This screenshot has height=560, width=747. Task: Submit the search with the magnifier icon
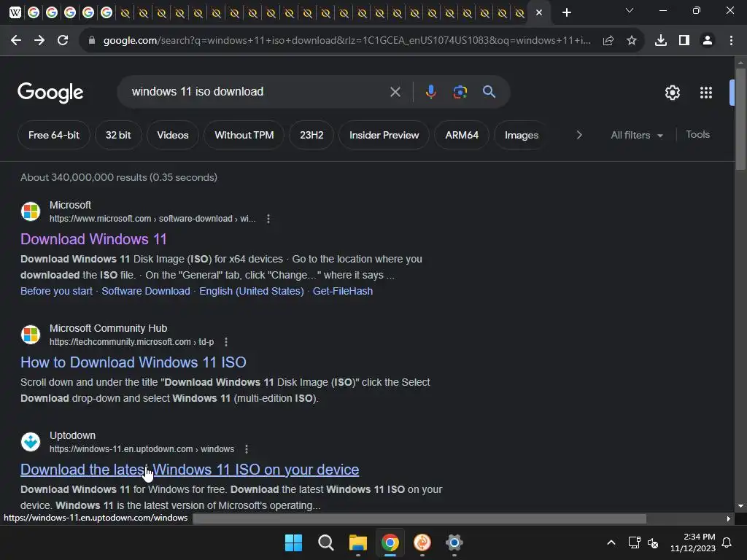tap(489, 91)
